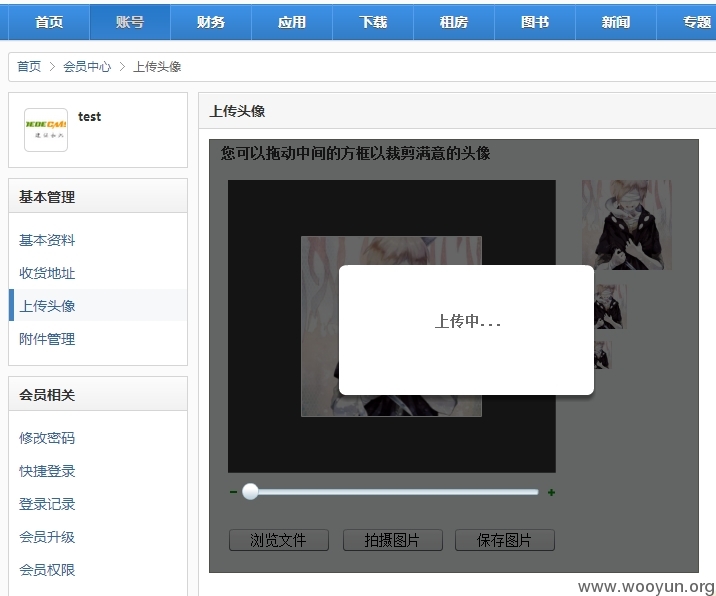Open the 首页 navigation tab
Viewport: 716px width, 596px height.
click(x=49, y=22)
